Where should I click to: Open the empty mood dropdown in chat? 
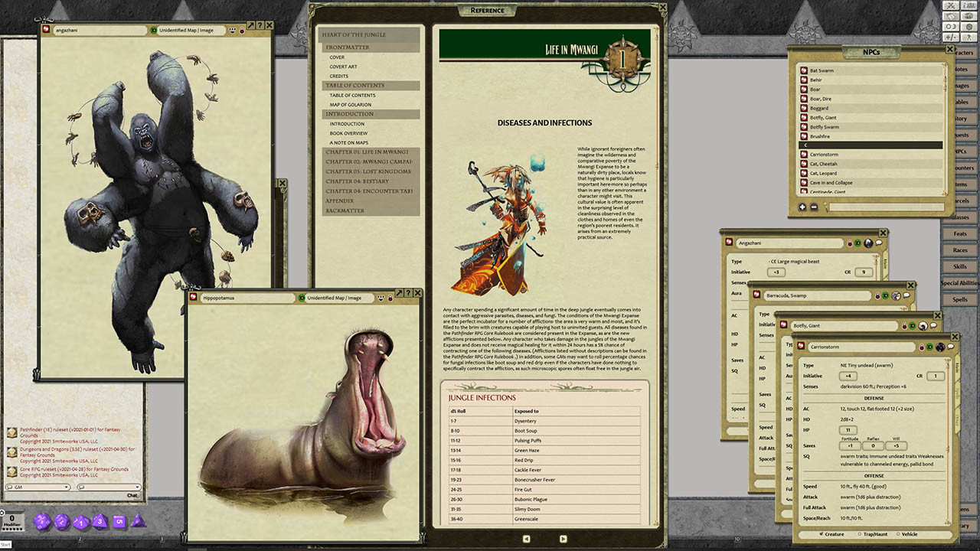click(x=109, y=487)
